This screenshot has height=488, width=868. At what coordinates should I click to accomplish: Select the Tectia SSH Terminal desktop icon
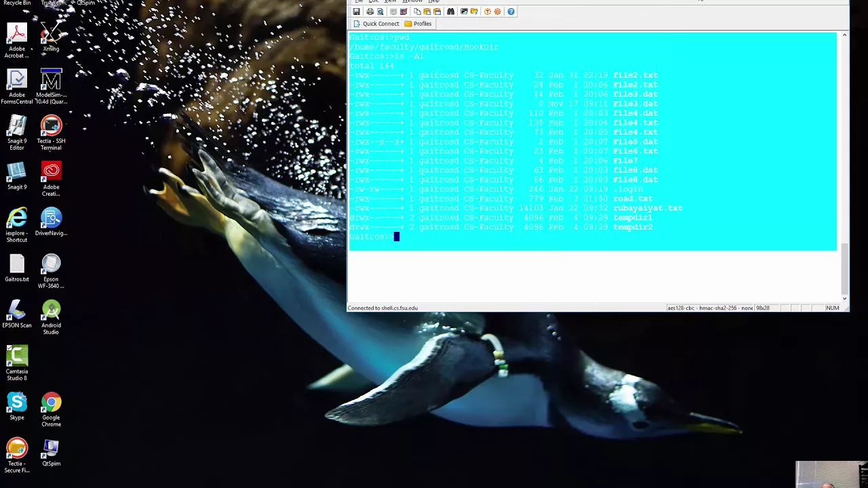(51, 132)
